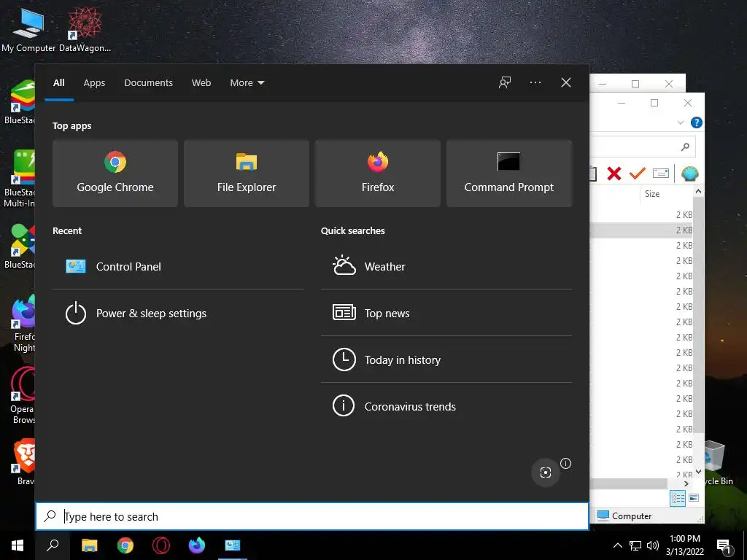This screenshot has height=560, width=747.
Task: Click the Explorer scrollbar up arrow
Action: click(698, 192)
